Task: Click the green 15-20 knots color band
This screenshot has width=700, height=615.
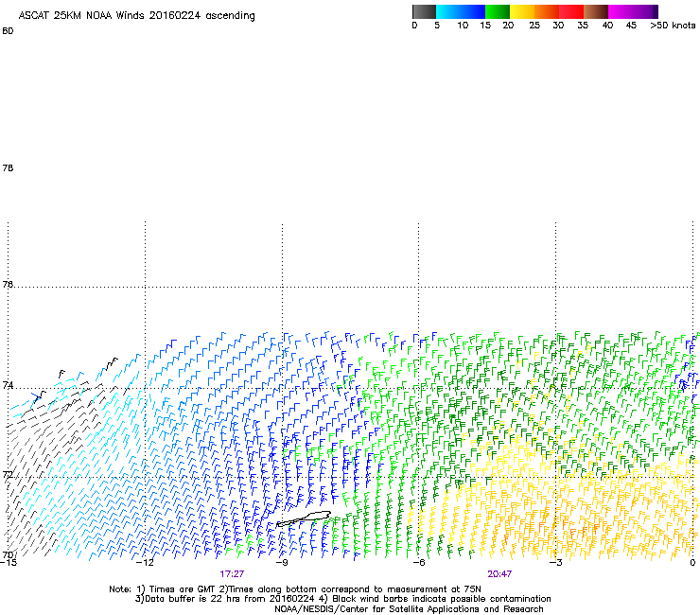Action: (x=498, y=11)
